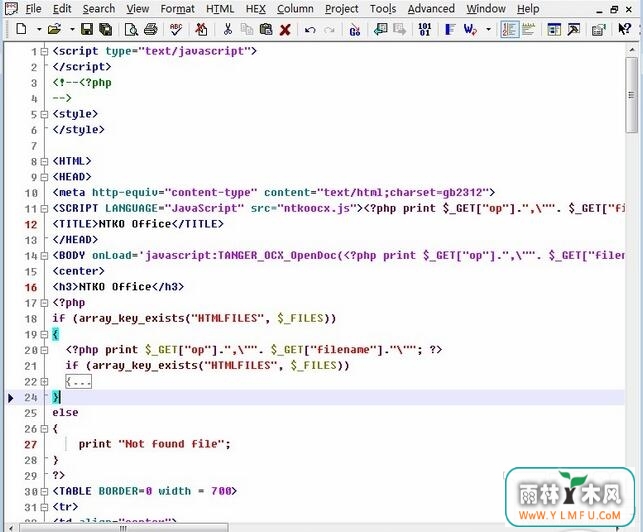The width and height of the screenshot is (643, 532).
Task: Open the Advanced menu
Action: (x=431, y=9)
